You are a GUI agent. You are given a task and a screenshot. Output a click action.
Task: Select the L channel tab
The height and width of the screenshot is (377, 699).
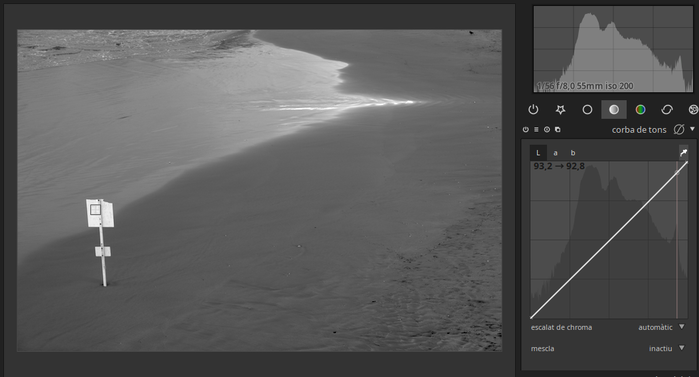click(x=538, y=153)
